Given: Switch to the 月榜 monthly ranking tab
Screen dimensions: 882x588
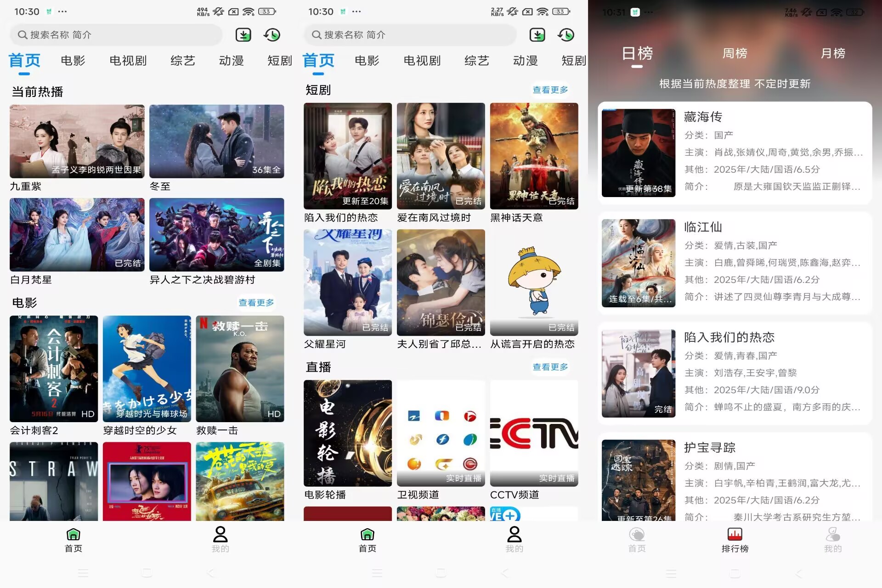Looking at the screenshot, I should click(x=832, y=54).
